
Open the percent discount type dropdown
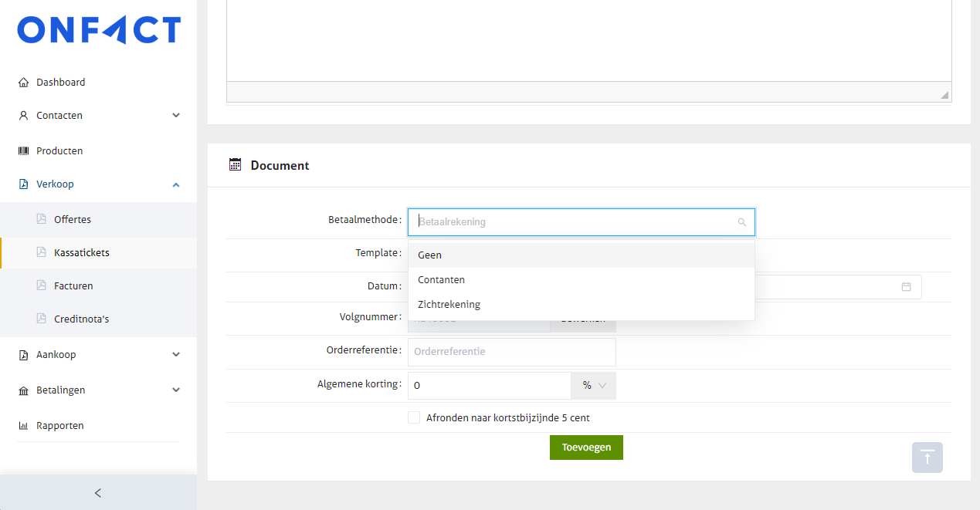593,386
